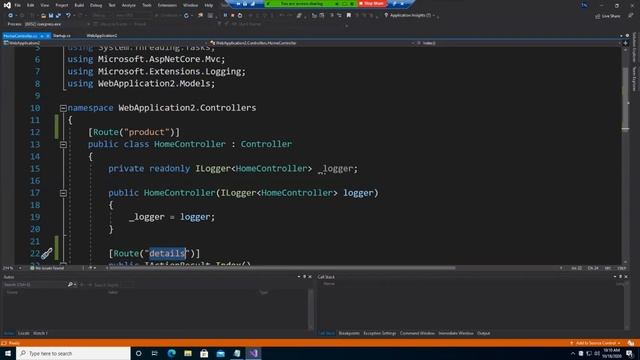Switch to the Output tab
The width and height of the screenshot is (640, 360).
(x=483, y=333)
